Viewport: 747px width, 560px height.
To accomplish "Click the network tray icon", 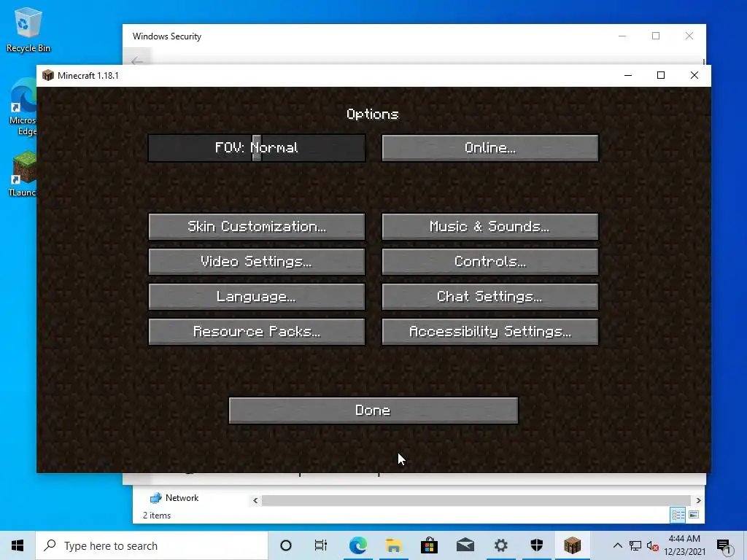I will pos(635,545).
